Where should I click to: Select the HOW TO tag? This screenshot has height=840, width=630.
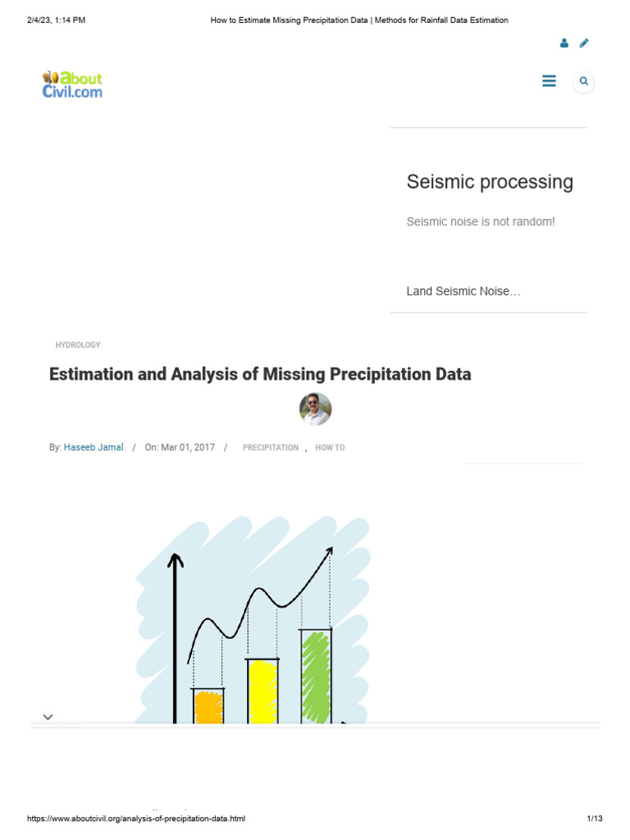point(330,448)
